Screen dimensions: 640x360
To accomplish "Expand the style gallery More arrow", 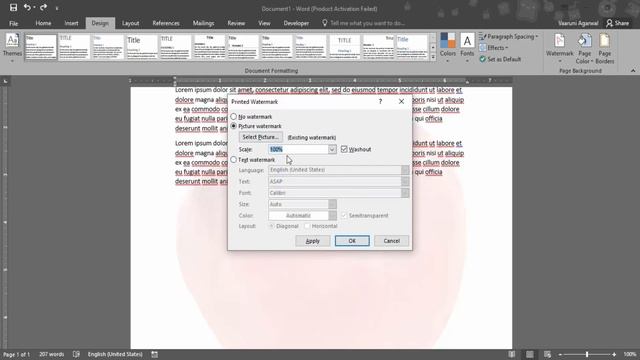I will point(433,57).
